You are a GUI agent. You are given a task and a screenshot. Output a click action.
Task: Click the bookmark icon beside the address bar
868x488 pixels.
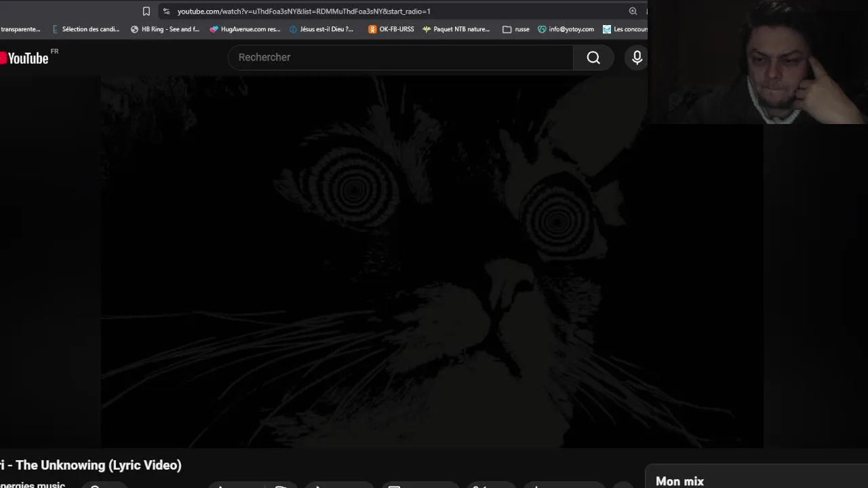[x=146, y=12]
